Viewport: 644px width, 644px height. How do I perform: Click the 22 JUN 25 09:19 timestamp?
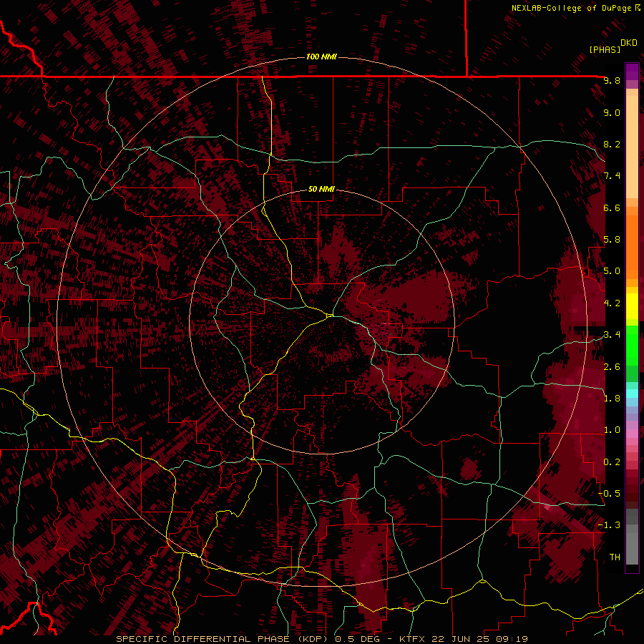[479, 639]
